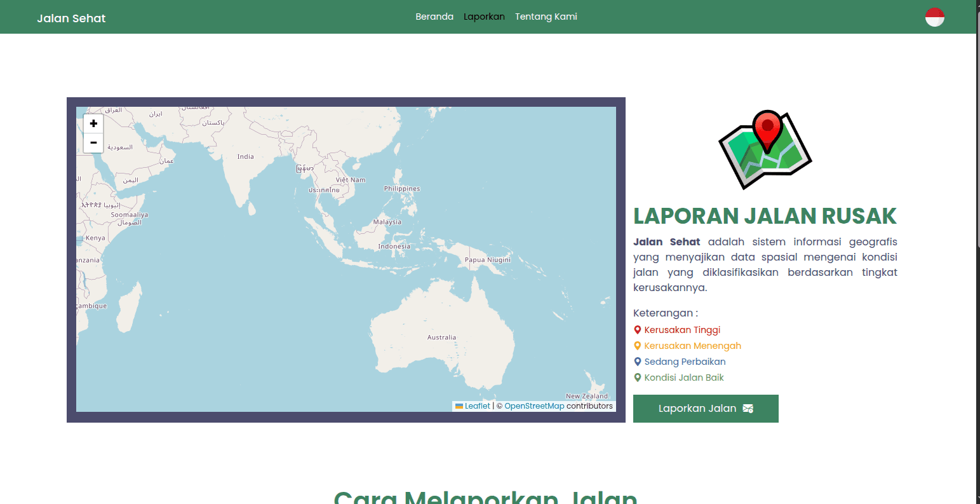Click the map-with-pin illustration above the heading
Viewport: 980px width, 504px height.
(765, 149)
